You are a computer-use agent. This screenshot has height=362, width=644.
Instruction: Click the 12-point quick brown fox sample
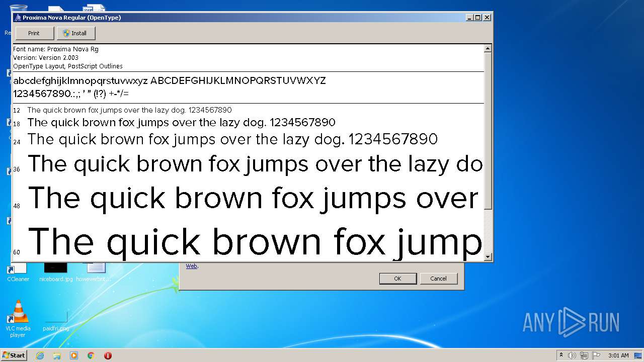pyautogui.click(x=129, y=110)
